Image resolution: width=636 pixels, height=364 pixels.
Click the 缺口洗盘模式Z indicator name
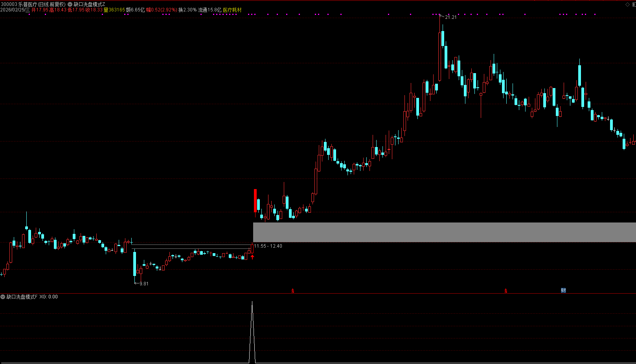[x=89, y=4]
